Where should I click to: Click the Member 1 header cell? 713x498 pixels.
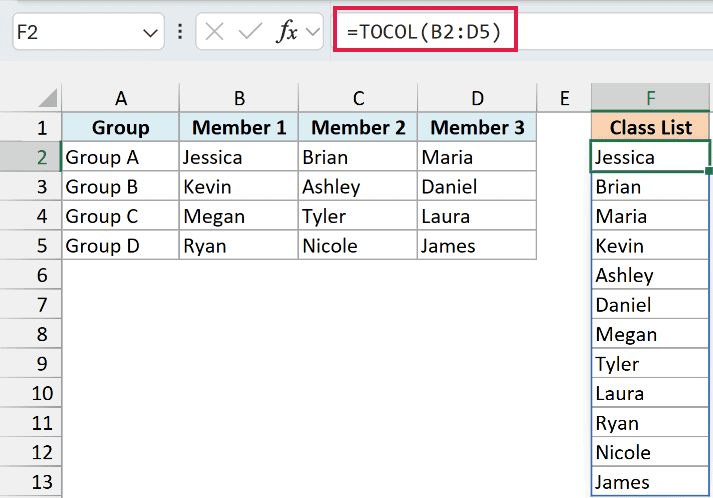tap(239, 127)
